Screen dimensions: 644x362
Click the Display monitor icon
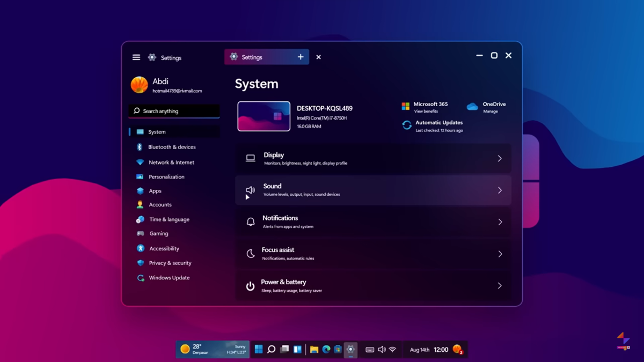[x=251, y=158]
